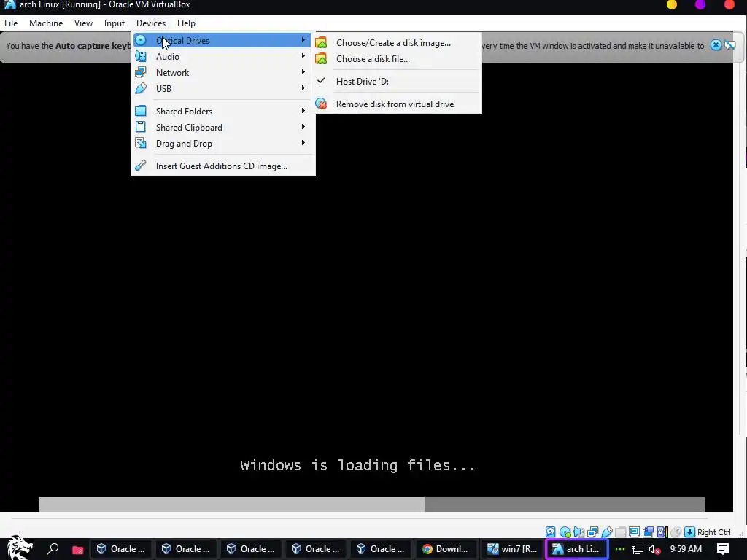Show hidden tray icons via green dots

click(x=619, y=550)
